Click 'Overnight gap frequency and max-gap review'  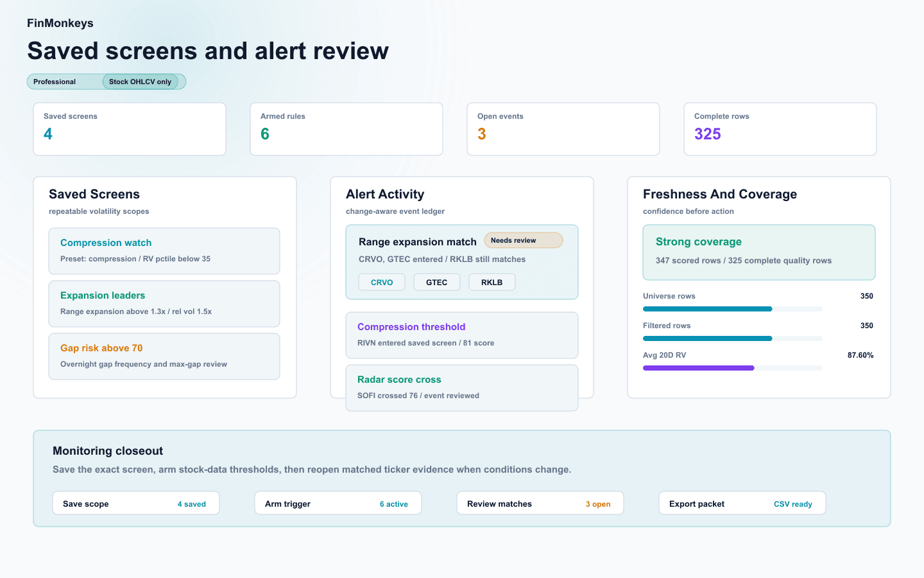pyautogui.click(x=144, y=364)
